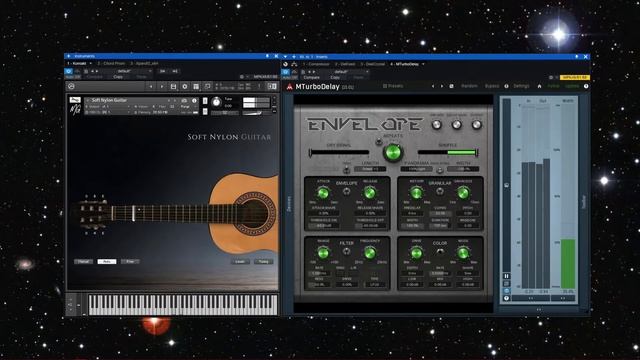Open the MTurboDelay Presets menu
Viewport: 640px width, 360px height.
point(393,86)
